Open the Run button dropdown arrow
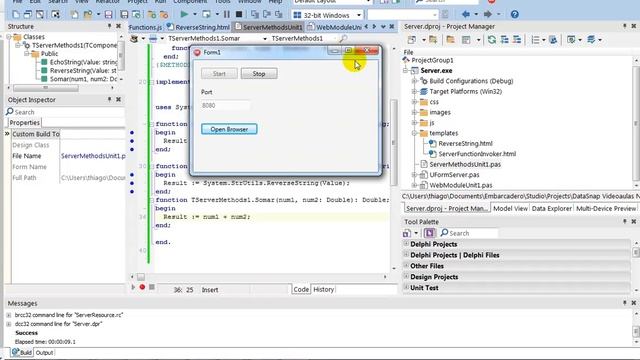Screen dimensions: 640x360 (194, 15)
